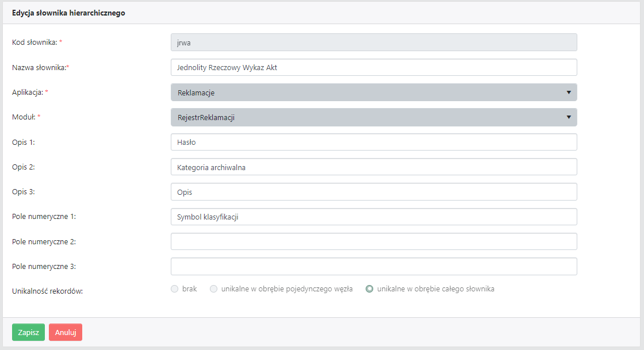This screenshot has height=350, width=644.
Task: Select the Opis 3 input field
Action: tap(374, 192)
